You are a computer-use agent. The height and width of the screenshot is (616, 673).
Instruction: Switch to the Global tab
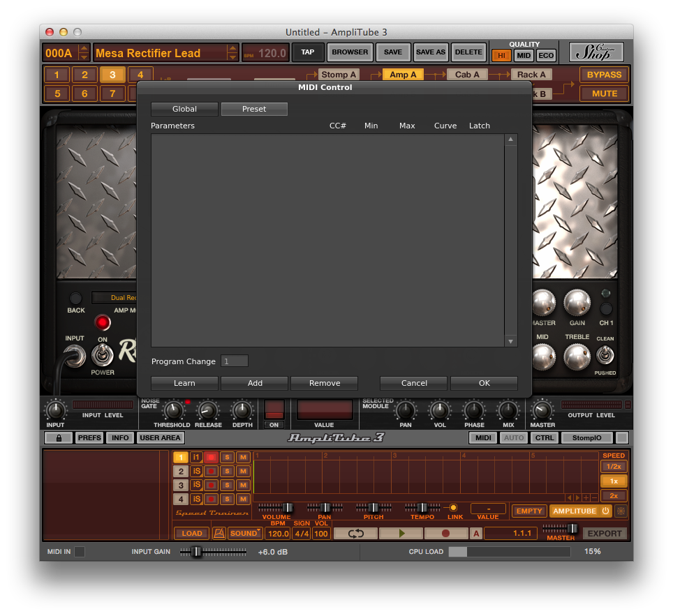tap(184, 109)
